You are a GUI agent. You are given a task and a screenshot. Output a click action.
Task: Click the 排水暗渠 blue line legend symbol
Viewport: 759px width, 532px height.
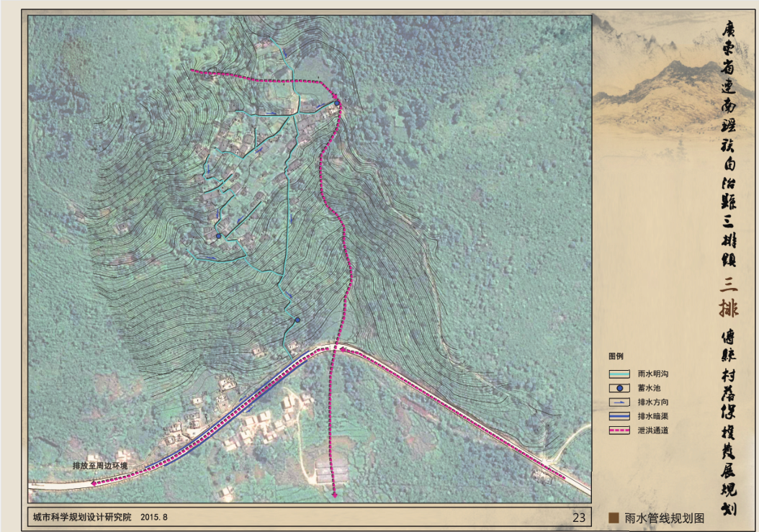pos(619,417)
